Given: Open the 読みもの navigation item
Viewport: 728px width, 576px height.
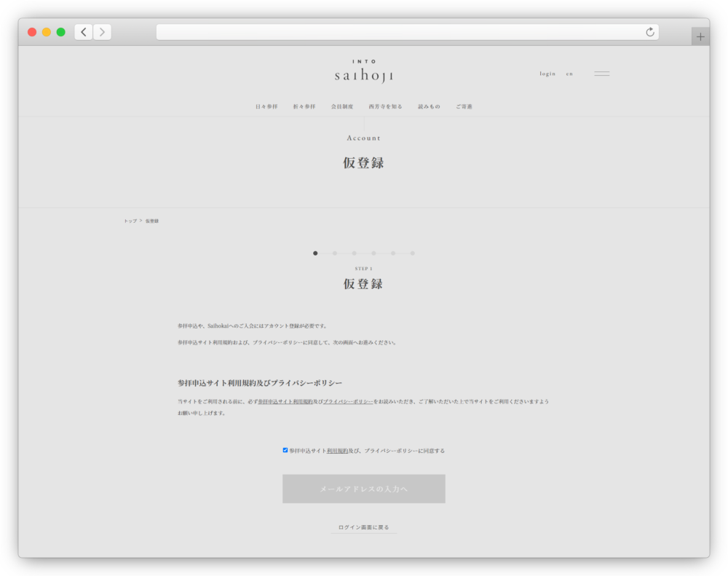Looking at the screenshot, I should [429, 106].
